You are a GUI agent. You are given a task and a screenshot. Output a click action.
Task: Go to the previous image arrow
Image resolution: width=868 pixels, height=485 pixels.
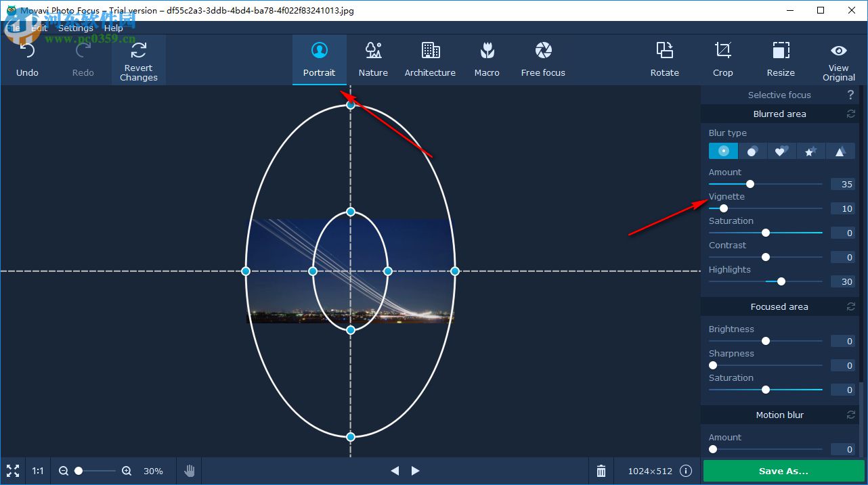pyautogui.click(x=395, y=471)
